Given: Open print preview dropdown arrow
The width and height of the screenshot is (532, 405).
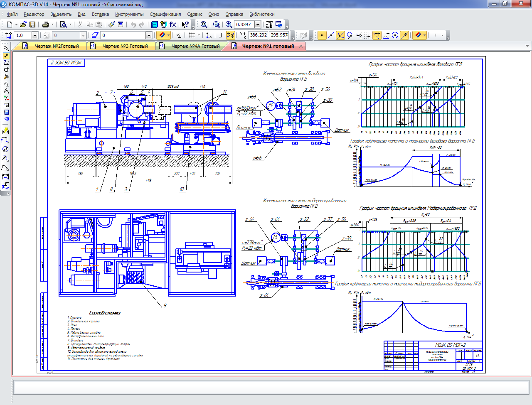Looking at the screenshot, I should (71, 25).
